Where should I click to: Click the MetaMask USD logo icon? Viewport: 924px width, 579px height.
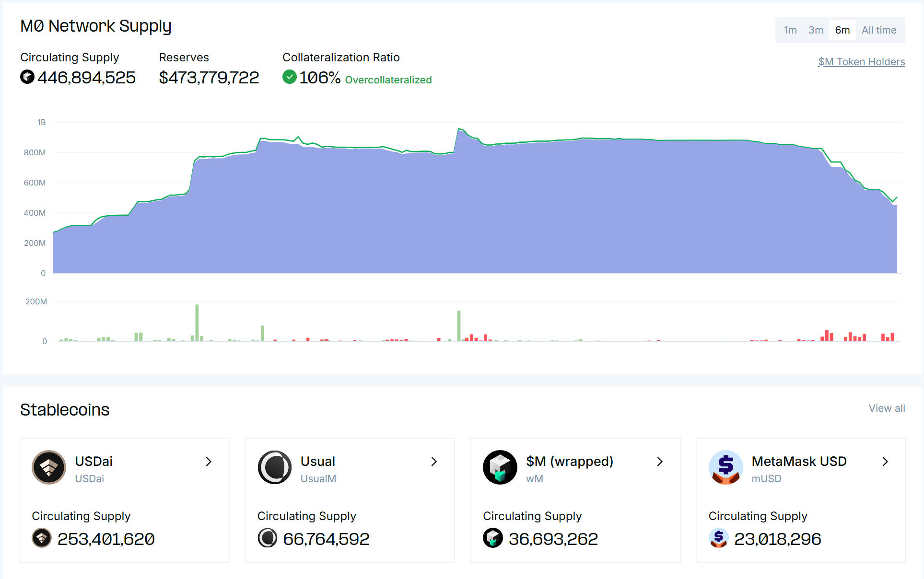(x=725, y=467)
